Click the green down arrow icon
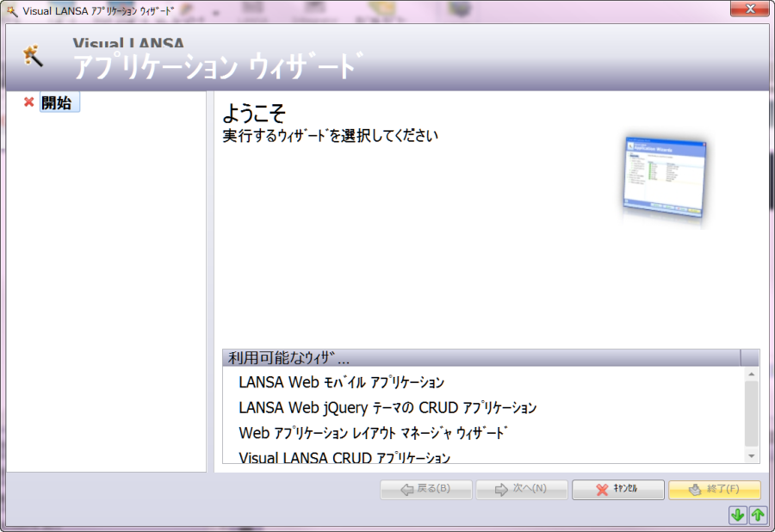 click(x=738, y=515)
